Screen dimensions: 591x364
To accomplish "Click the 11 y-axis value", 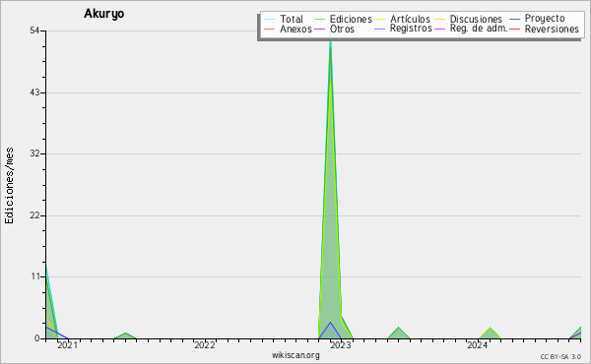I will tap(35, 276).
